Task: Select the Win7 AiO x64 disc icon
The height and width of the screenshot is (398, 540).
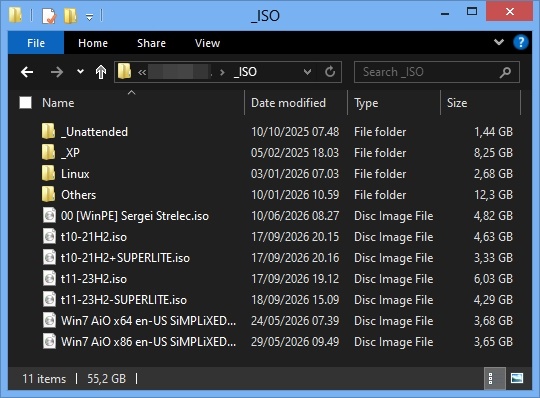Action: [50, 320]
